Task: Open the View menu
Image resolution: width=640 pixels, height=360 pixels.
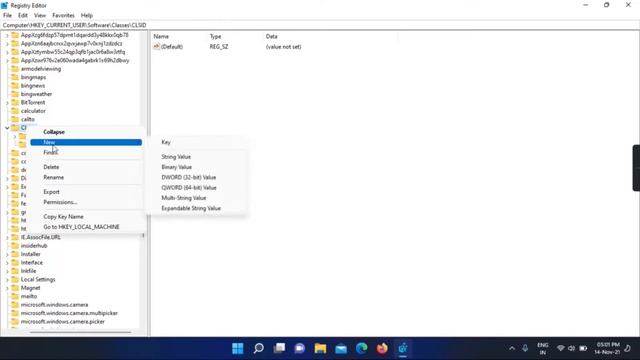Action: [40, 16]
